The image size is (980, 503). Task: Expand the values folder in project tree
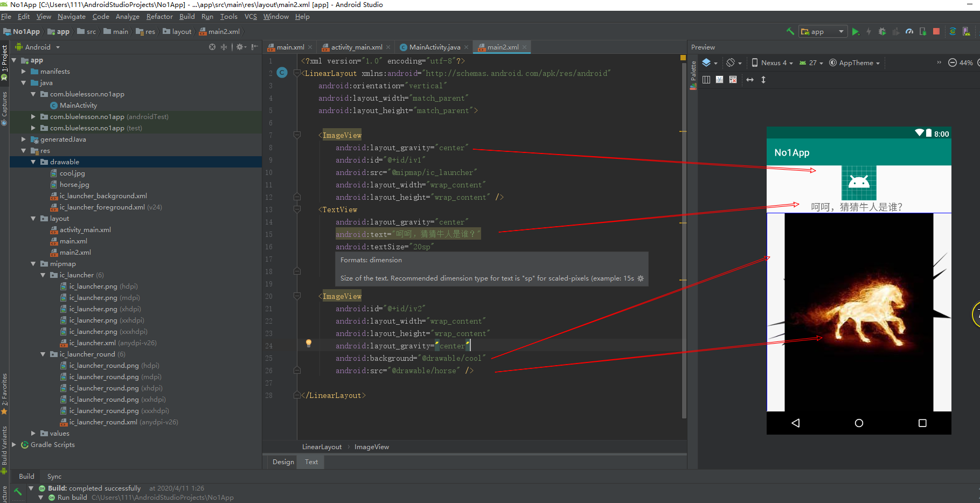(x=33, y=434)
